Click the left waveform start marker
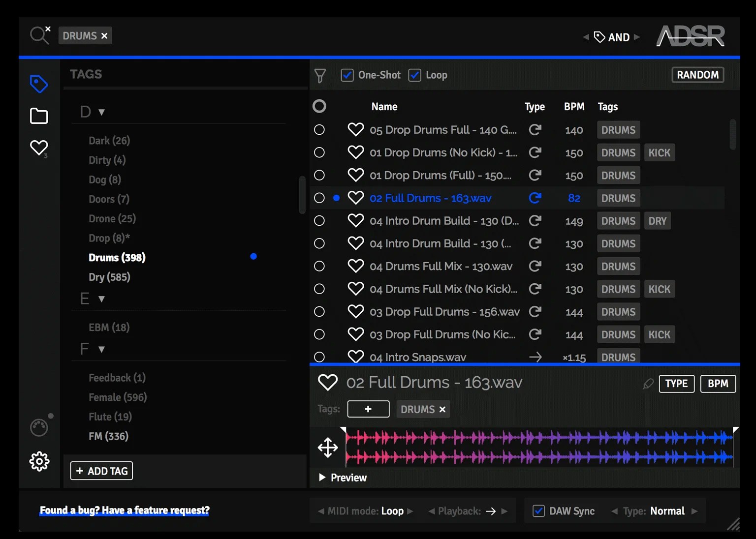This screenshot has height=539, width=756. pos(343,430)
